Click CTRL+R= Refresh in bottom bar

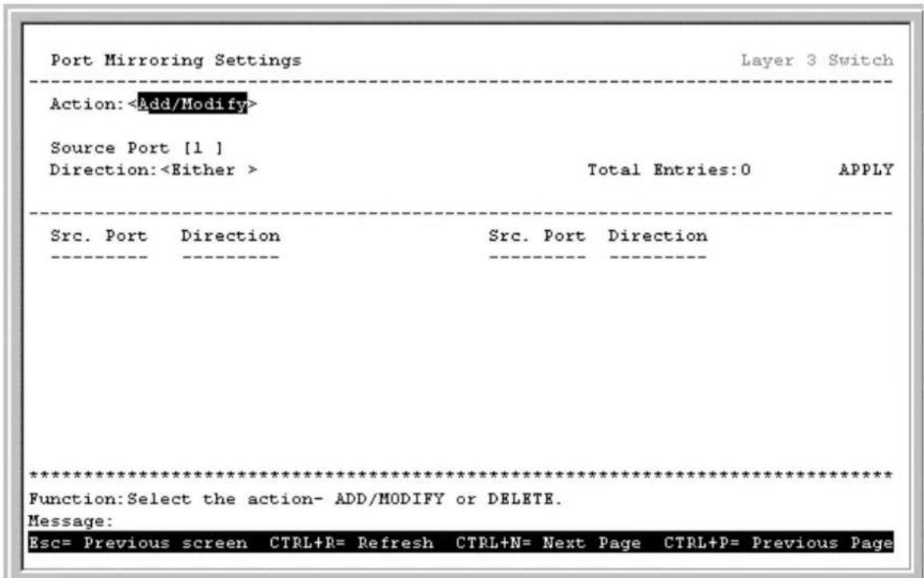[351, 543]
